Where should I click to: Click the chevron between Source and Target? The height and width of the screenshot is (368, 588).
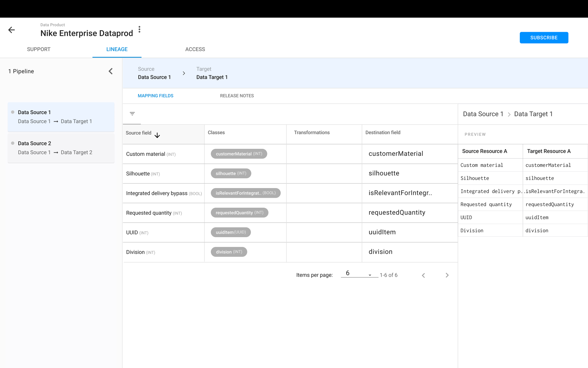[x=184, y=73]
